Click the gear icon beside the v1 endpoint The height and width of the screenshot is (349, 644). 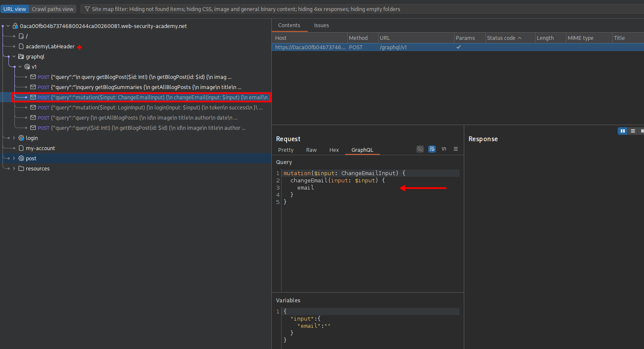(27, 67)
